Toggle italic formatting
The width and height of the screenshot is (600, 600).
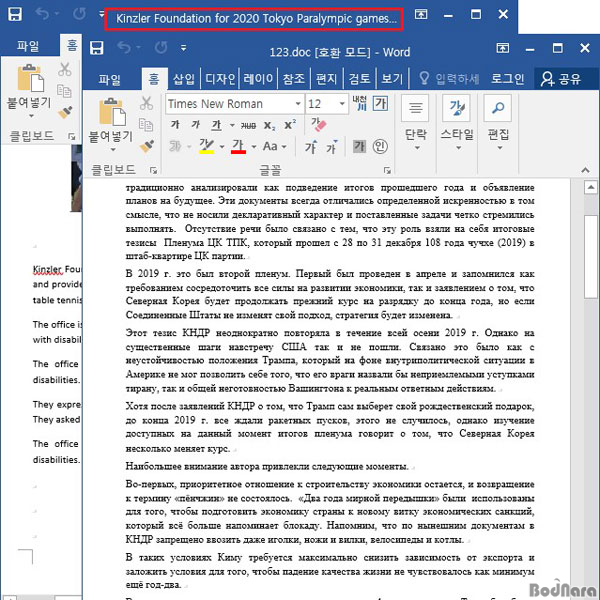[196, 125]
